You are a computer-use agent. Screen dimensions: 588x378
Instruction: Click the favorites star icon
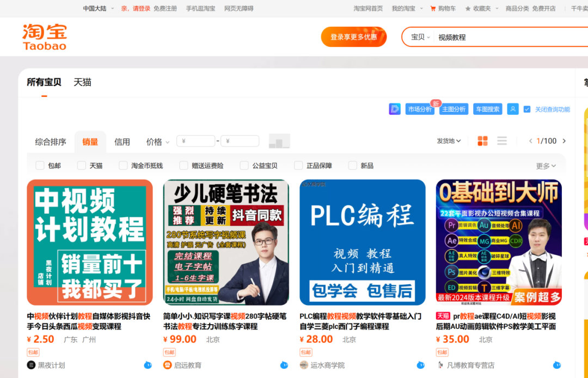(x=468, y=8)
